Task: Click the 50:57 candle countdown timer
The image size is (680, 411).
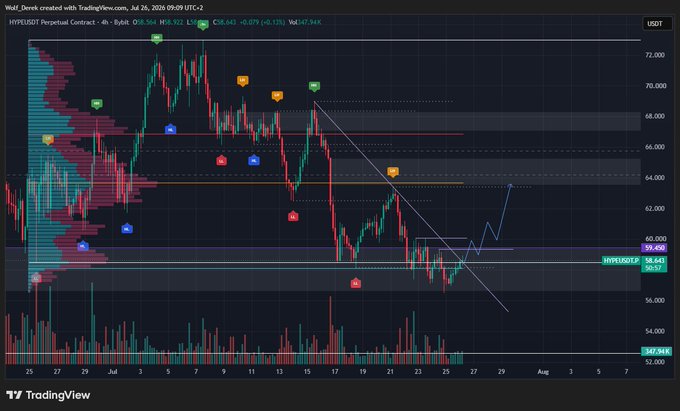Action: (654, 268)
